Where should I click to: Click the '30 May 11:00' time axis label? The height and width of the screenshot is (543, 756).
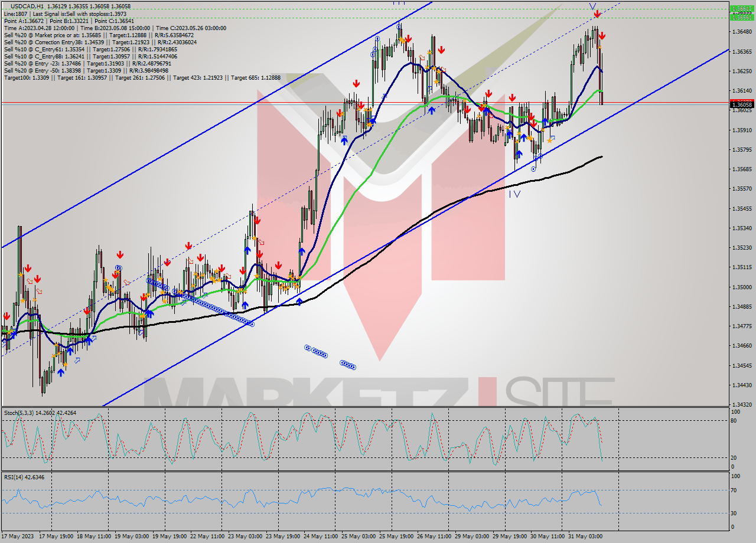click(x=548, y=537)
